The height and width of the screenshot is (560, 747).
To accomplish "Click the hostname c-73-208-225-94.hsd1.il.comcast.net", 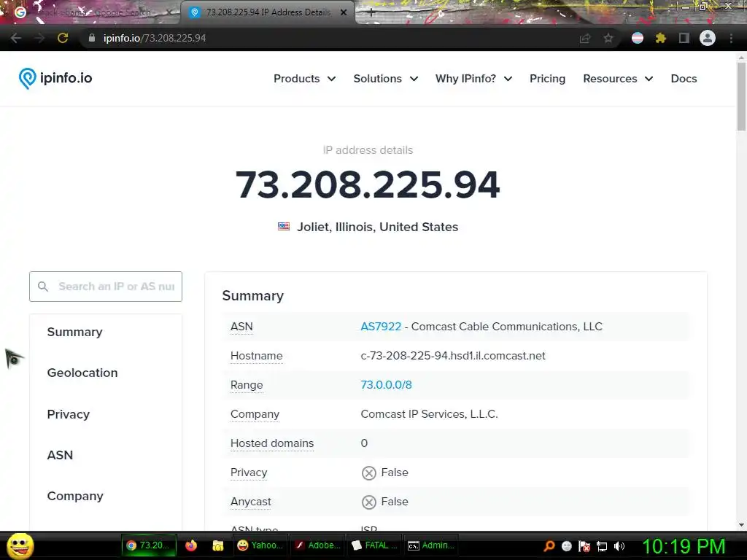I will coord(453,356).
